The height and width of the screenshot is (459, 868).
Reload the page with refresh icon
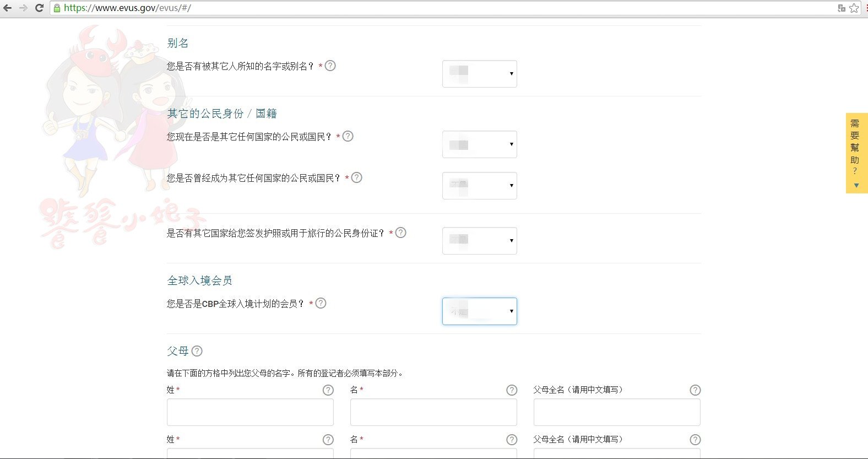click(x=39, y=8)
